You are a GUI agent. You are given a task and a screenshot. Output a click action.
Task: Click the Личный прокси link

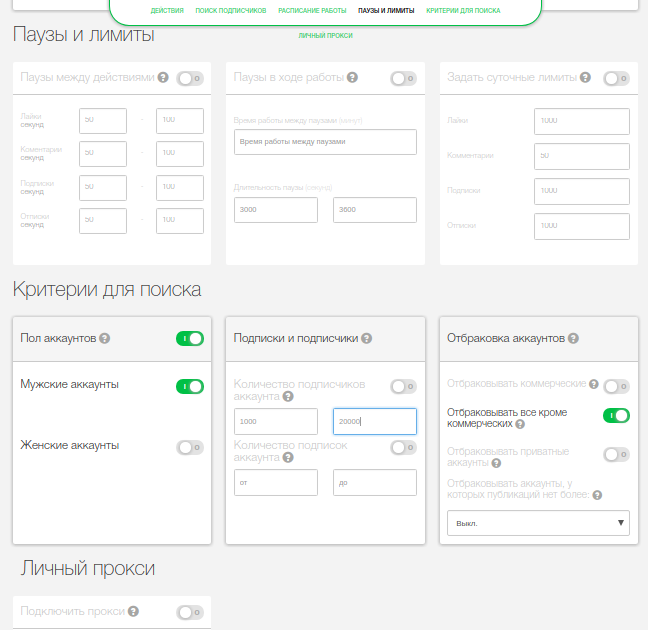coord(325,36)
